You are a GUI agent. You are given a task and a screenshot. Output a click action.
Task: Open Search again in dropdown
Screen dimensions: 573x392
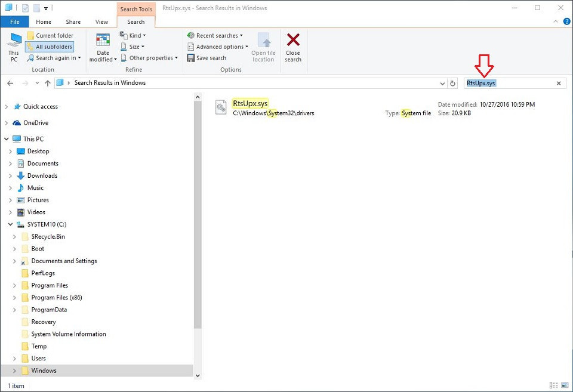(x=54, y=58)
